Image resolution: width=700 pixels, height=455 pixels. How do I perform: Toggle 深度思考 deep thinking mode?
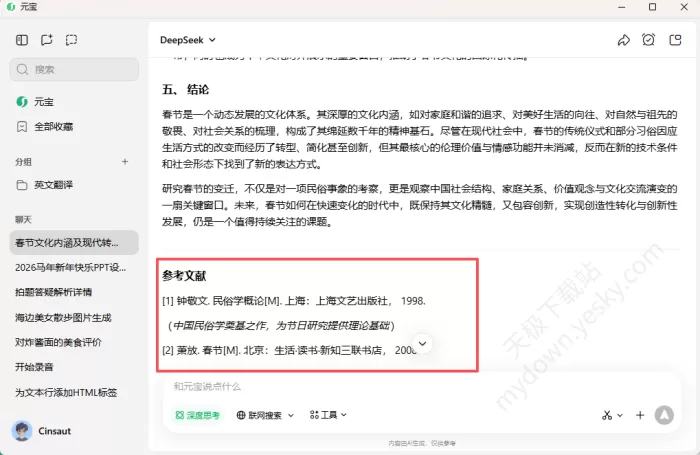pos(198,415)
